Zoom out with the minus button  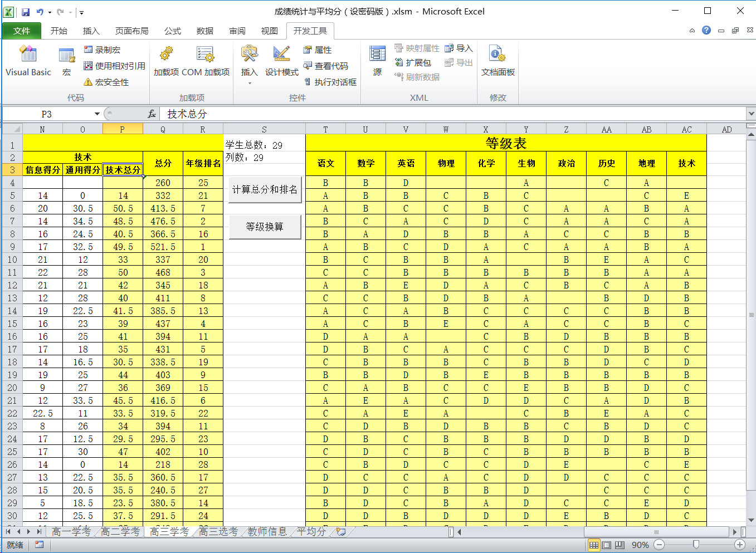[659, 545]
